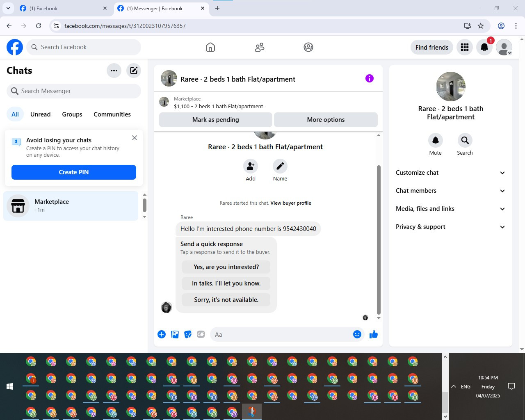Click the Create PIN button

click(74, 172)
